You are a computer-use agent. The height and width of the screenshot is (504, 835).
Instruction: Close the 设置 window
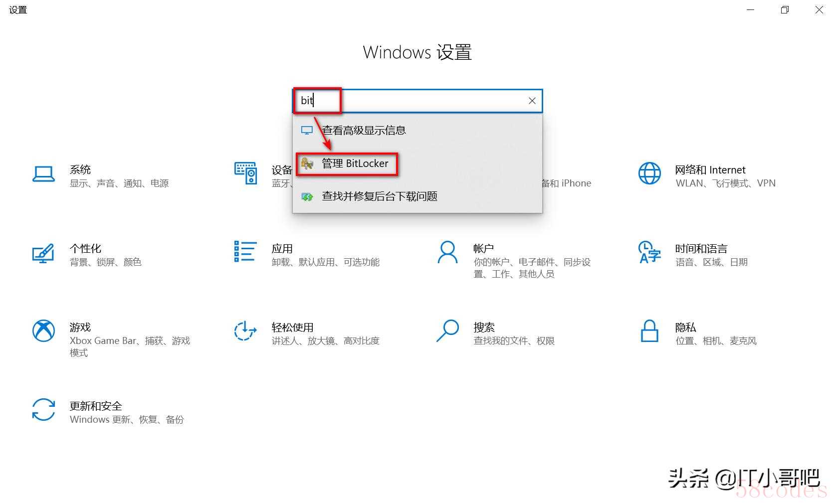(x=820, y=10)
